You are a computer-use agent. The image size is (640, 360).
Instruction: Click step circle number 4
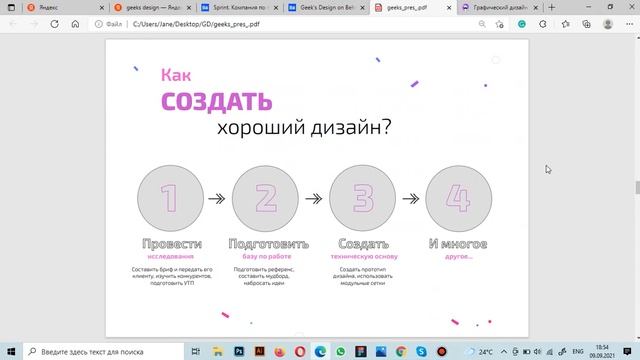pos(458,198)
